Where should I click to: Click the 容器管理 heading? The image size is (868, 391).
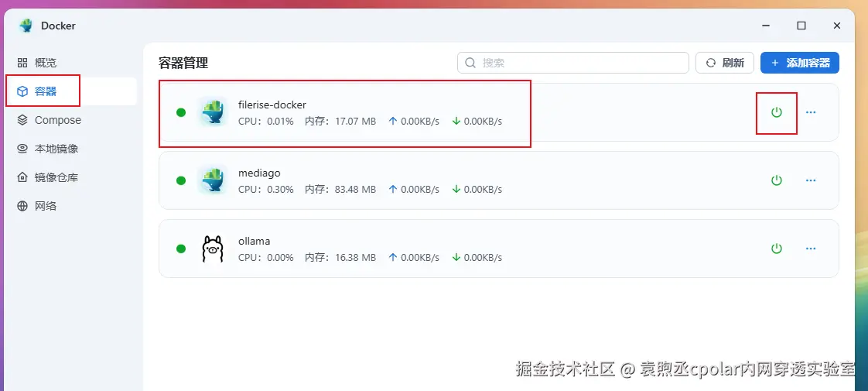(183, 63)
